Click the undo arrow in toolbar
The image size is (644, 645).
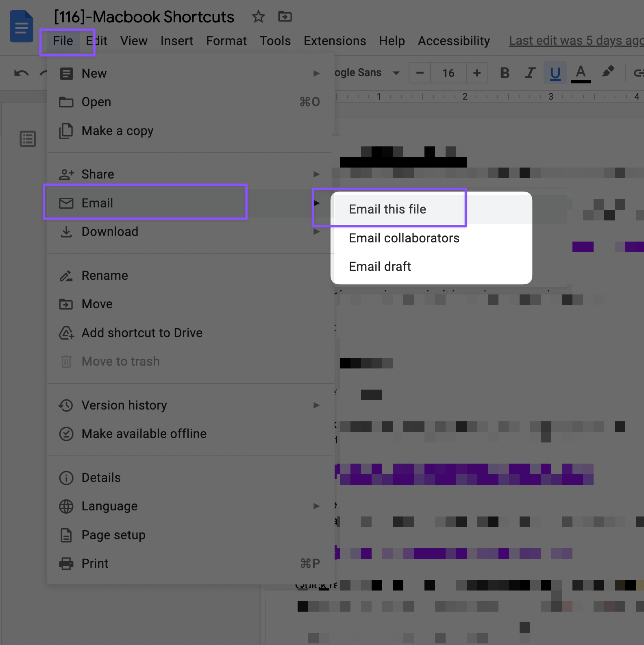tap(21, 73)
